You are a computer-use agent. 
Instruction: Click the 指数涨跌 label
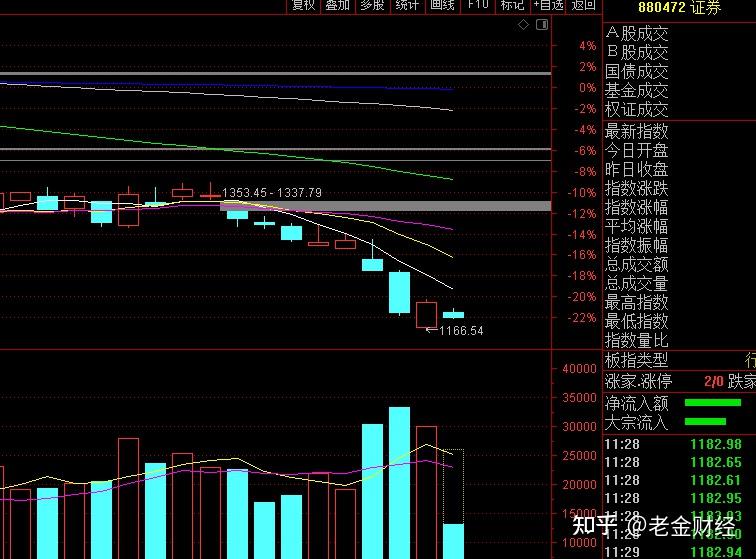636,188
